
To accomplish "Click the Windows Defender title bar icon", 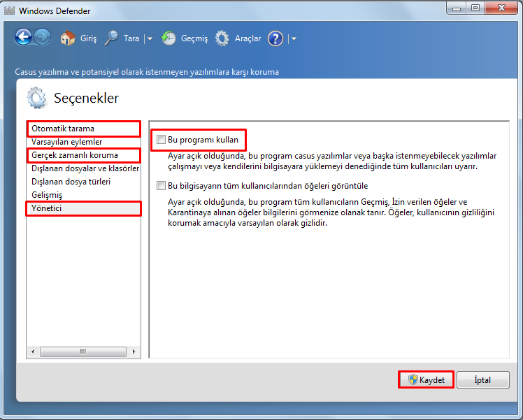I will coord(9,10).
